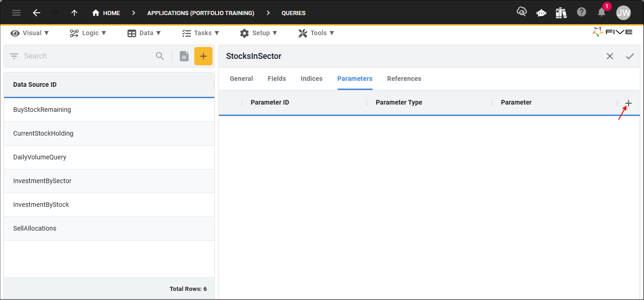
Task: Open the Tasks menu
Action: 201,33
